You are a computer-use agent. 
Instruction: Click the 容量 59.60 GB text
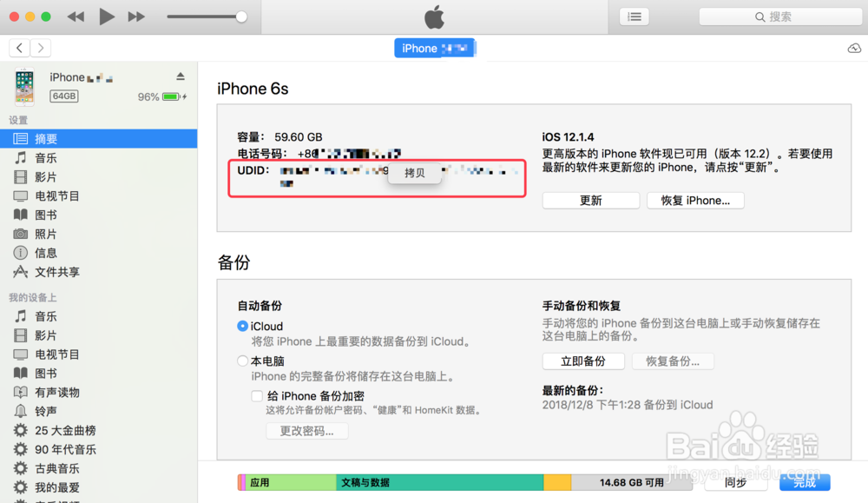(x=279, y=137)
